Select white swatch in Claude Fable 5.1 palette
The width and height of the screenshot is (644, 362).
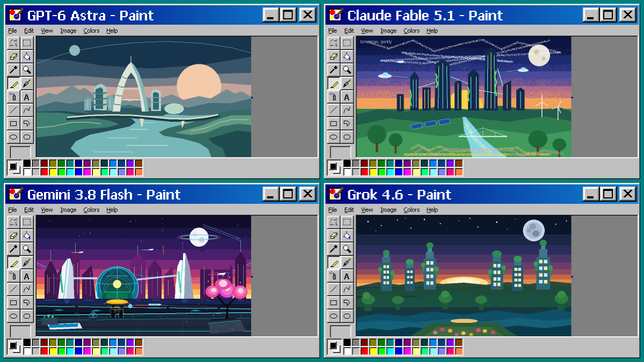347,172
